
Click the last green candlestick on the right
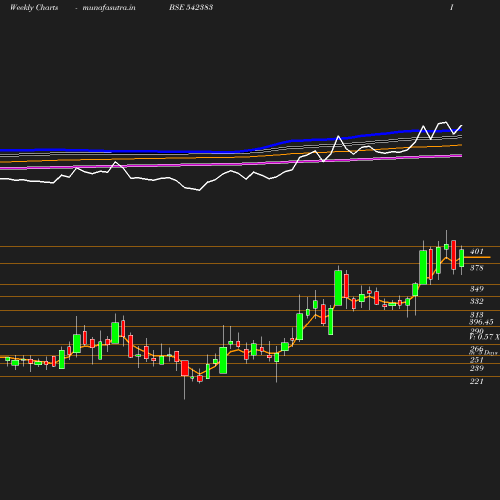[462, 258]
